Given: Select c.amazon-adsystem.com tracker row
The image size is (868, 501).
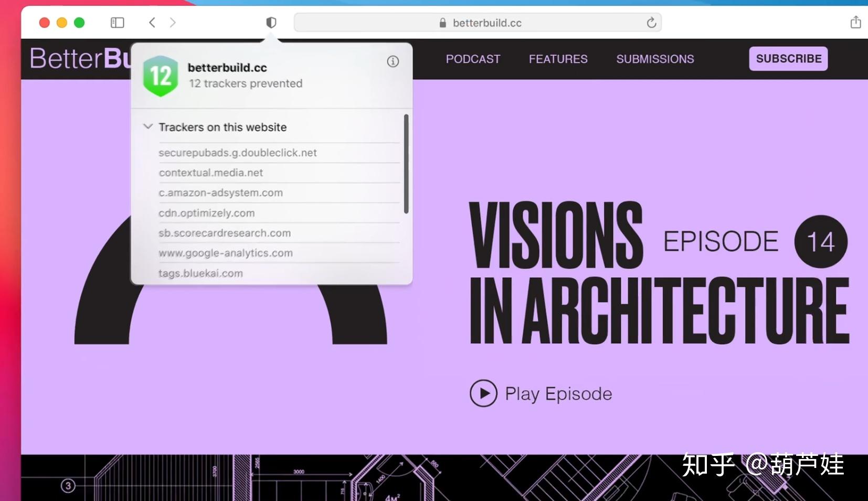Looking at the screenshot, I should click(x=279, y=193).
